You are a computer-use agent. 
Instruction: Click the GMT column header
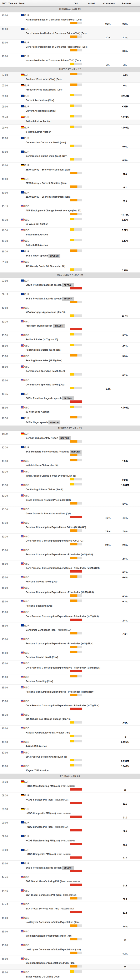[x=5, y=3]
